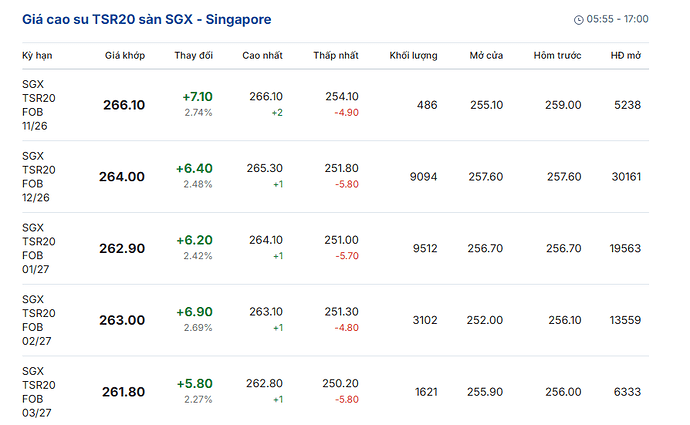Select the SGX TSR20 FOB 01/27 contract
The image size is (690, 425).
pos(39,249)
